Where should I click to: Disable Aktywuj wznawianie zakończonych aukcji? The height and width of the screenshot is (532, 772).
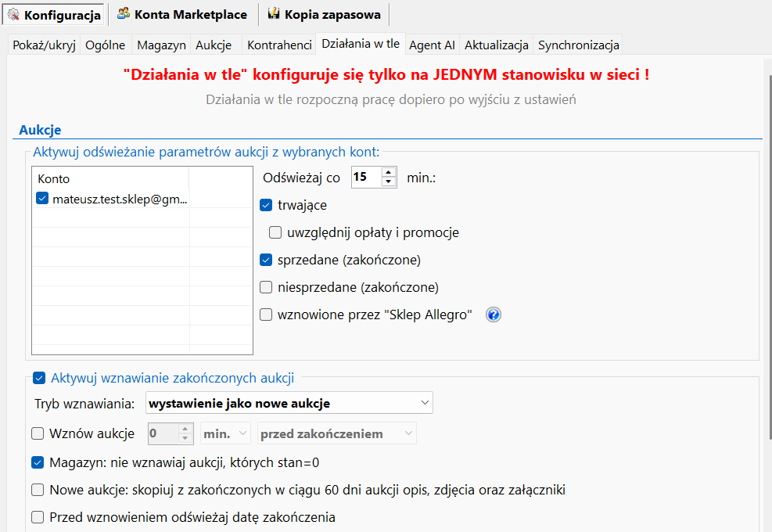[x=39, y=379]
